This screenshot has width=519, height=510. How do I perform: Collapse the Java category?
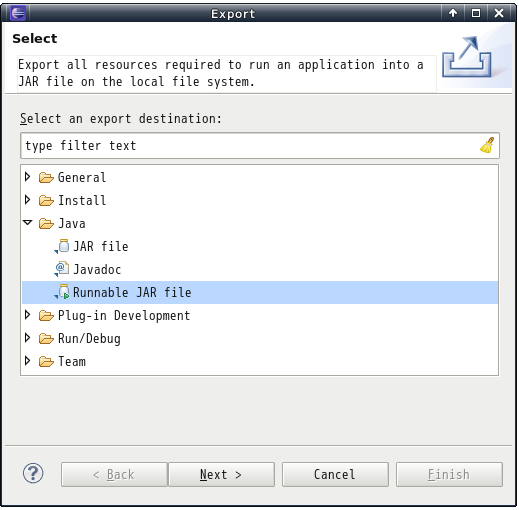click(x=28, y=222)
